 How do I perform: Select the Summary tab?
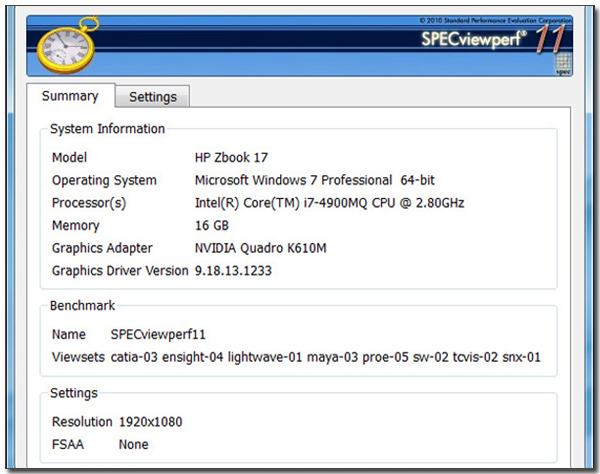click(70, 96)
